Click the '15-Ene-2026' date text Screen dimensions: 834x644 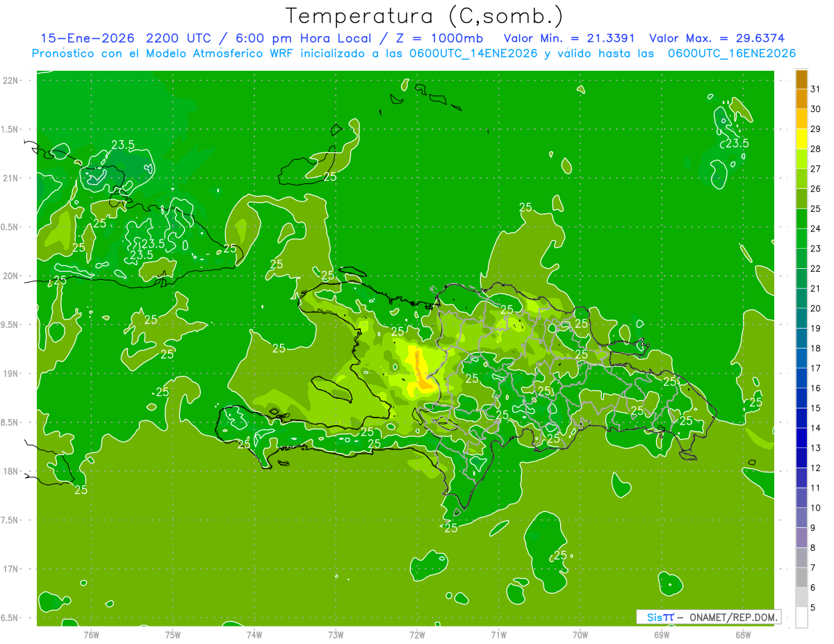pyautogui.click(x=87, y=38)
